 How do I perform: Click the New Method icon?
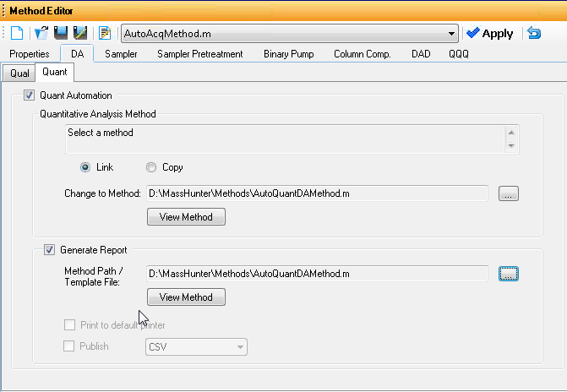[19, 34]
